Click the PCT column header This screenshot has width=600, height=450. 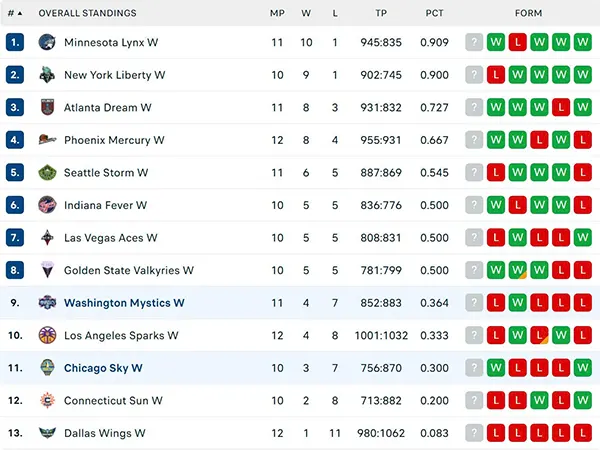point(434,13)
